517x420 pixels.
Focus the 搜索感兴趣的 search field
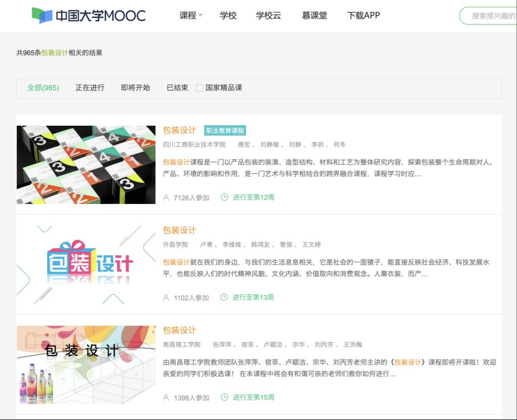point(488,16)
